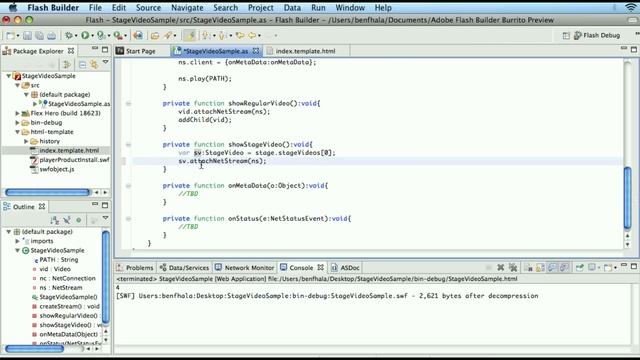Click the Package Explorer horizontal scrollbar

[x=48, y=192]
